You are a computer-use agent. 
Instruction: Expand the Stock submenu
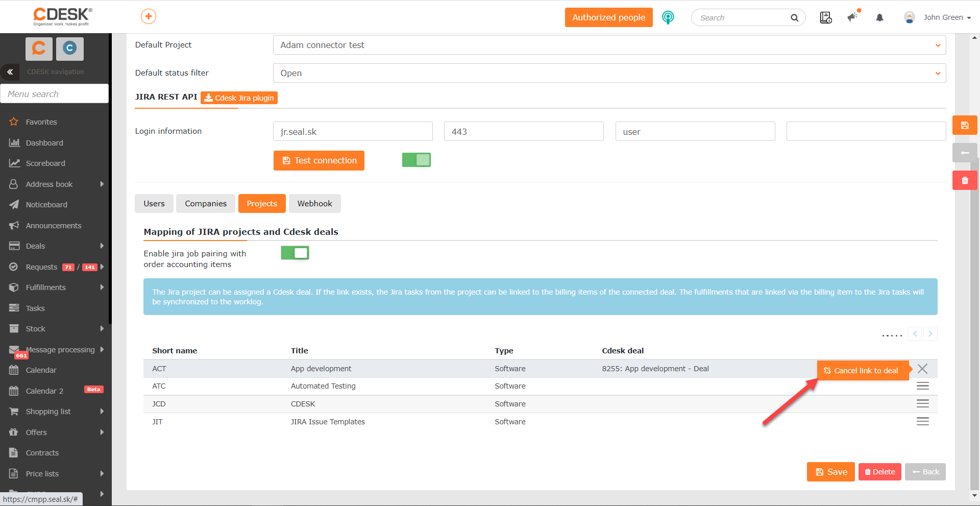coord(102,329)
